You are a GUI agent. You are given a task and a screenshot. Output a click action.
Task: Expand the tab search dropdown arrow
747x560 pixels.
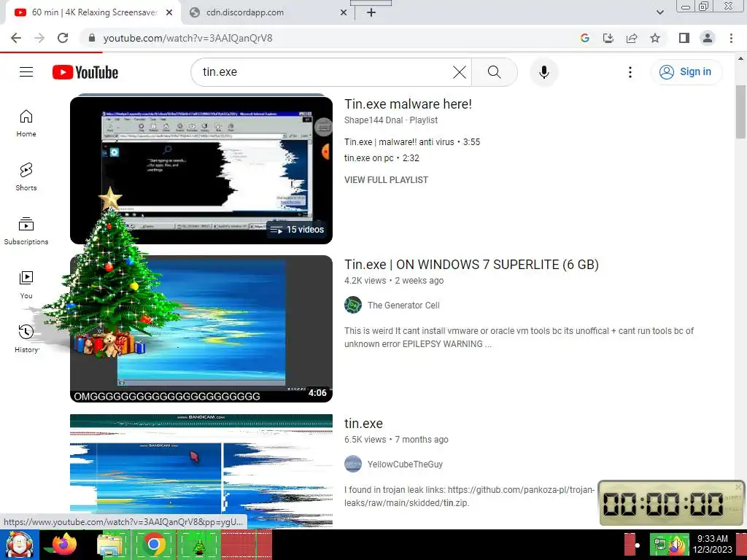tap(659, 12)
